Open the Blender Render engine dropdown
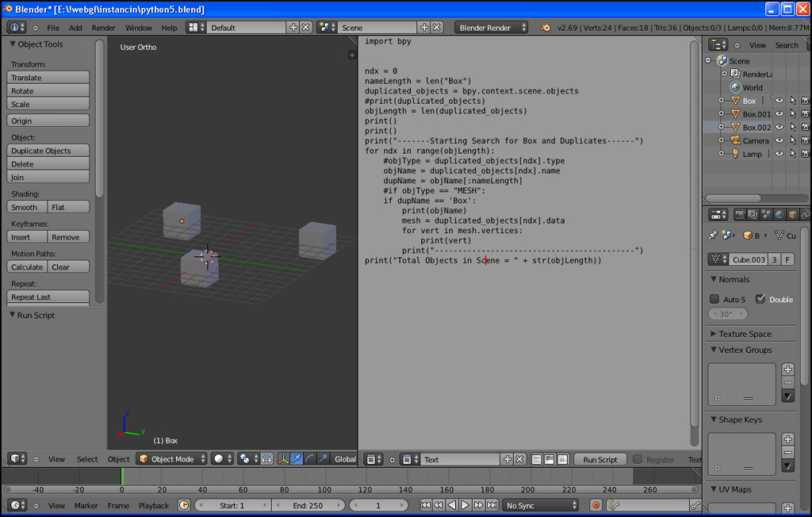The width and height of the screenshot is (812, 517). pyautogui.click(x=491, y=28)
